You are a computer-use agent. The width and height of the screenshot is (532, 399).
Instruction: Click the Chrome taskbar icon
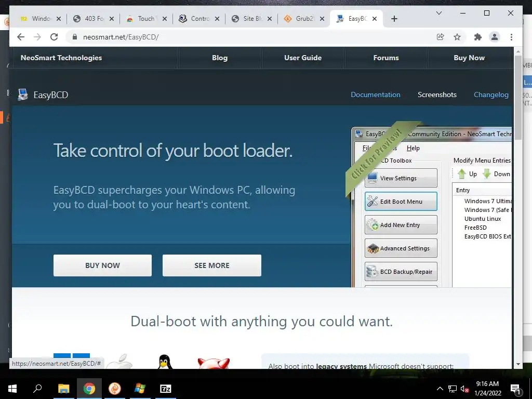[89, 389]
